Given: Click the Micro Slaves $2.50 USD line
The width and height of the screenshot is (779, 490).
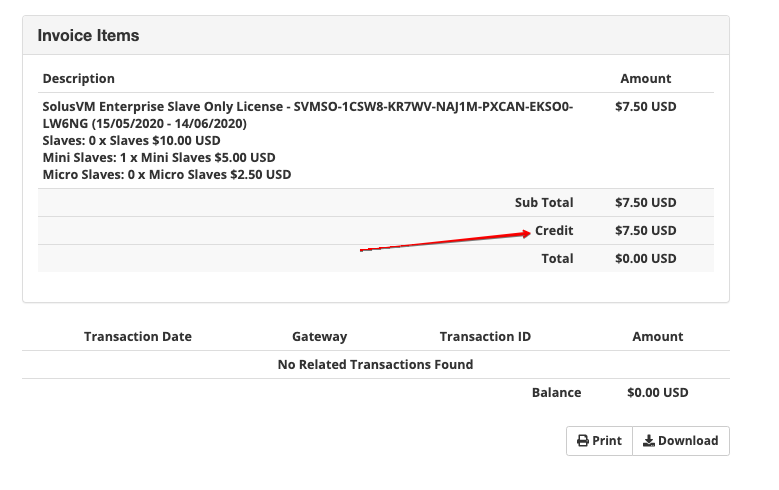Looking at the screenshot, I should pos(167,174).
